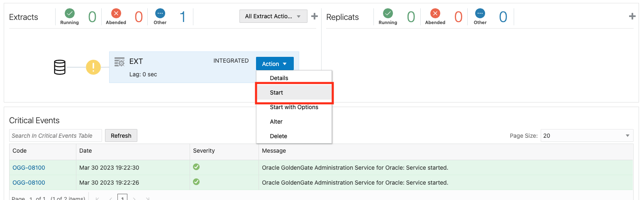Select Start from the Action menu

click(x=276, y=93)
